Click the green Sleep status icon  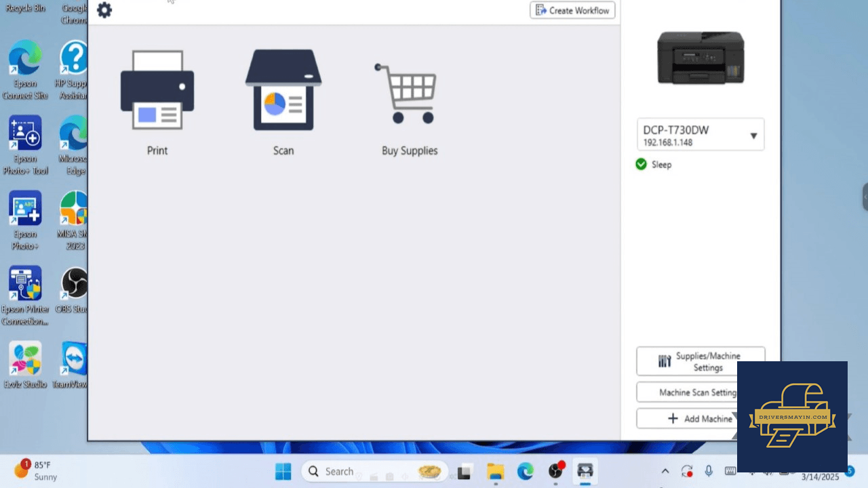641,164
